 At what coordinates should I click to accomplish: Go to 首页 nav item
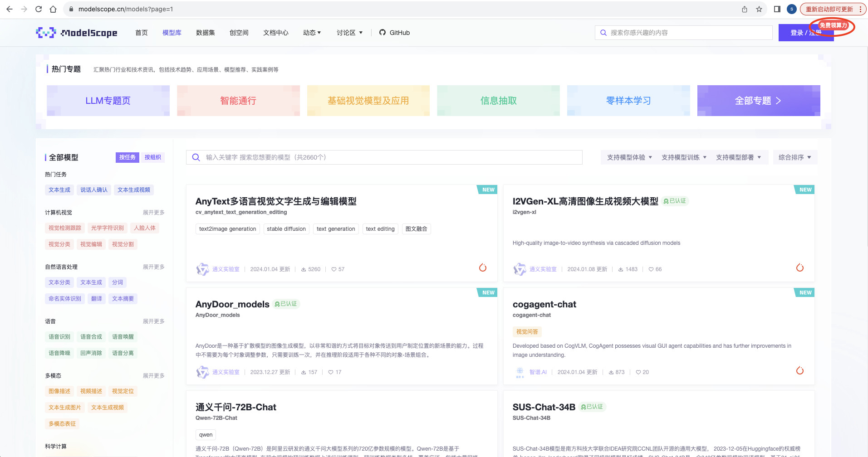[142, 33]
